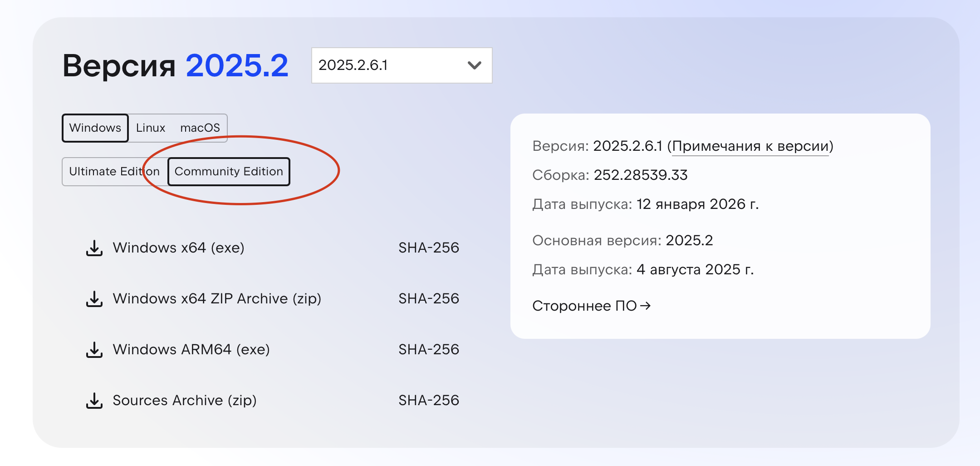Select the Windows OS tab
The width and height of the screenshot is (980, 466).
(x=95, y=128)
